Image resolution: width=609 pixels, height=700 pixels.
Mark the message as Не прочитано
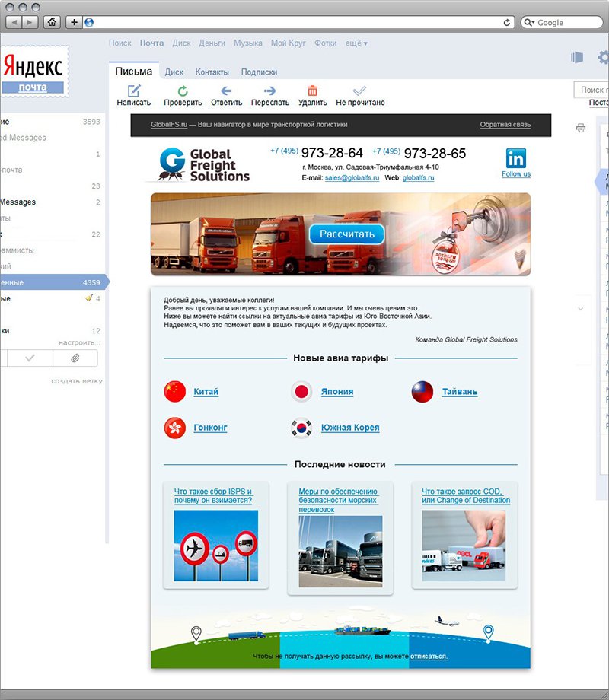click(360, 91)
